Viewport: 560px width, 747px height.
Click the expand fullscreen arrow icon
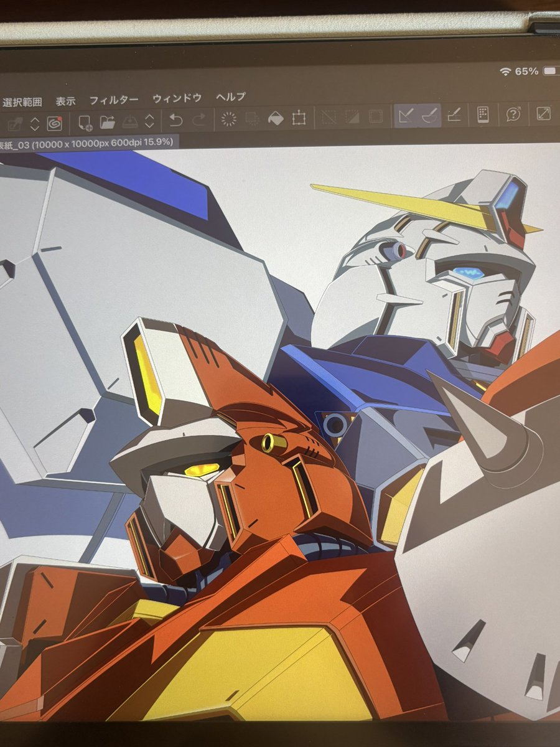[x=543, y=113]
